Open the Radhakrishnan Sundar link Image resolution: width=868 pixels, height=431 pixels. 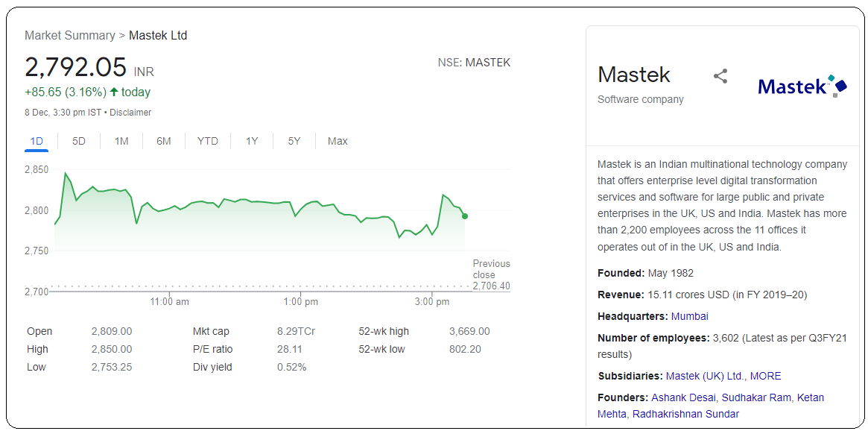click(x=685, y=414)
